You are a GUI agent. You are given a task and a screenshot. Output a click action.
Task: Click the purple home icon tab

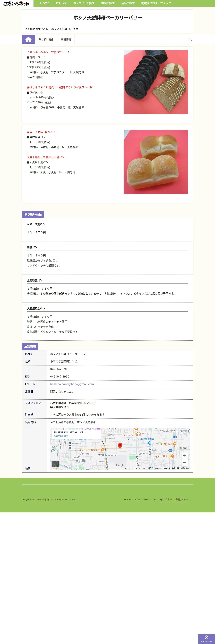[28, 39]
